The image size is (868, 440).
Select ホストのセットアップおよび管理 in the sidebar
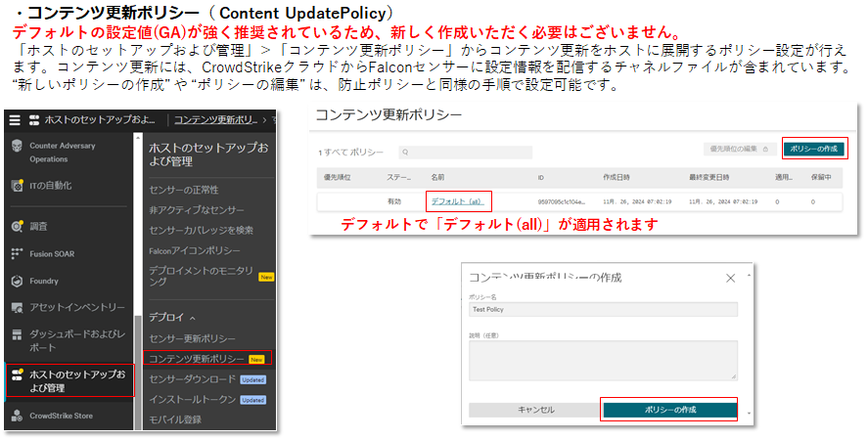coord(69,379)
